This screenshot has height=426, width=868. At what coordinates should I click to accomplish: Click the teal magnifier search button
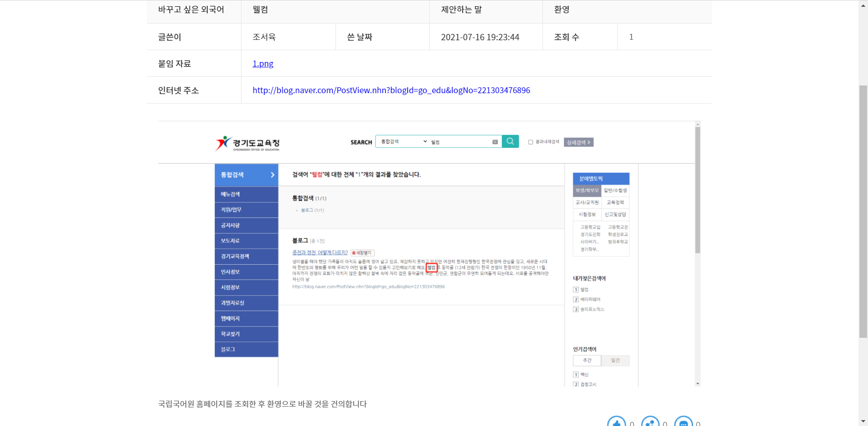coord(510,142)
